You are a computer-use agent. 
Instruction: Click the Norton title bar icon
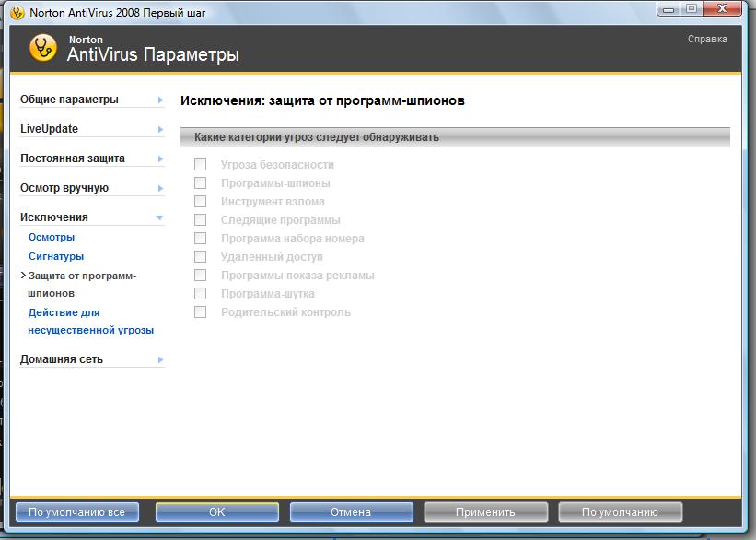[17, 13]
